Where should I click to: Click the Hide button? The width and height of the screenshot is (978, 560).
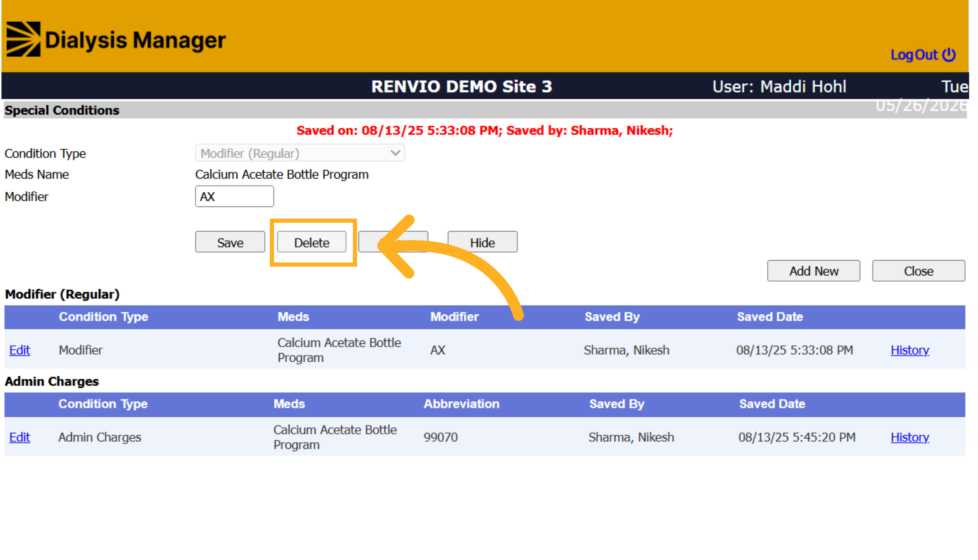482,242
